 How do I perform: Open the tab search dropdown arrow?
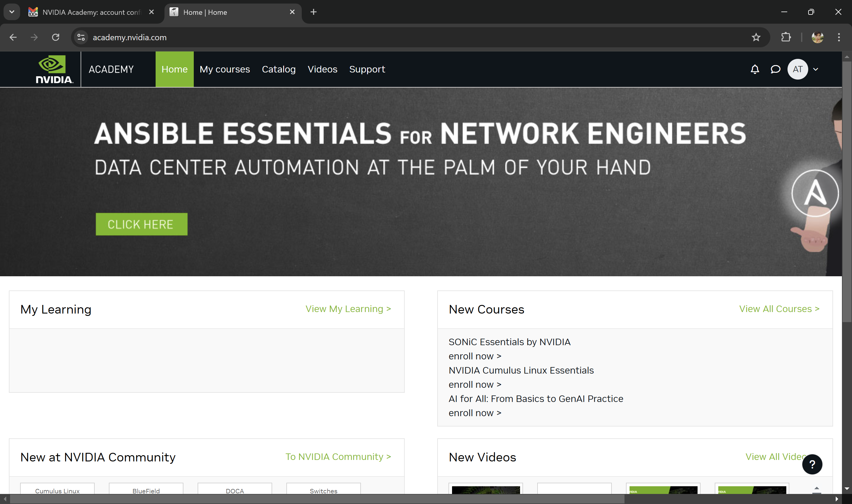(x=12, y=12)
